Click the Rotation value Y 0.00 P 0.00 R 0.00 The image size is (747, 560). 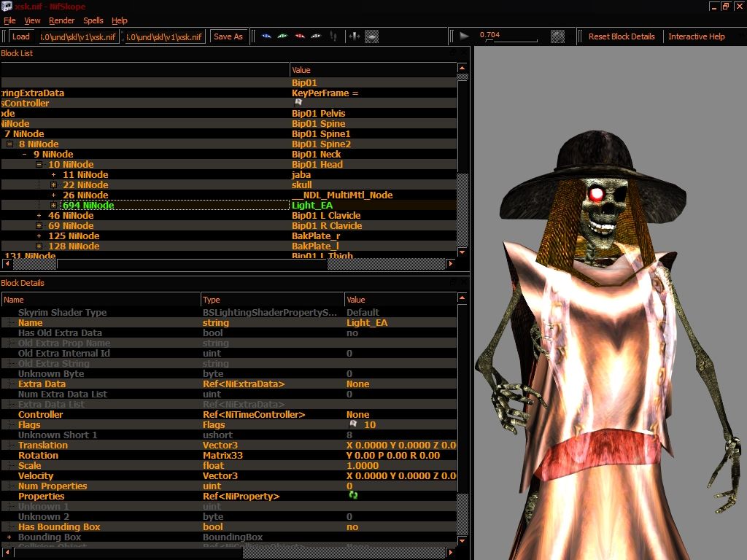point(393,455)
